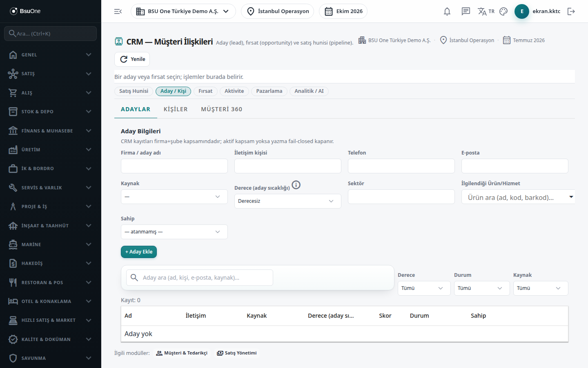Switch to the Müşteri 360 tab
The width and height of the screenshot is (588, 368).
click(x=222, y=109)
